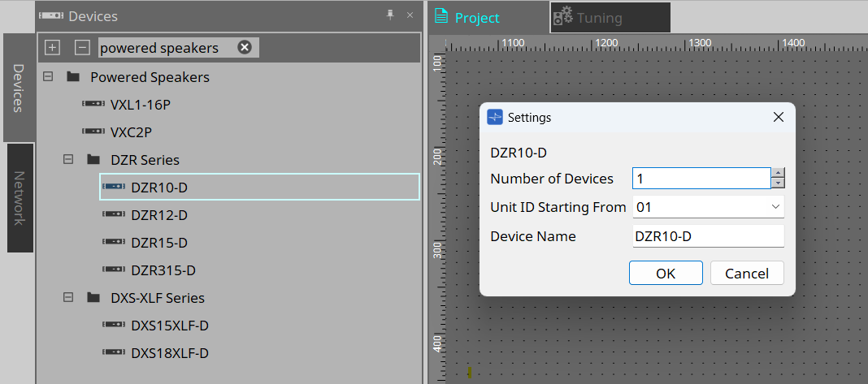This screenshot has height=384, width=868.
Task: Click the Number of Devices label
Action: [x=552, y=179]
